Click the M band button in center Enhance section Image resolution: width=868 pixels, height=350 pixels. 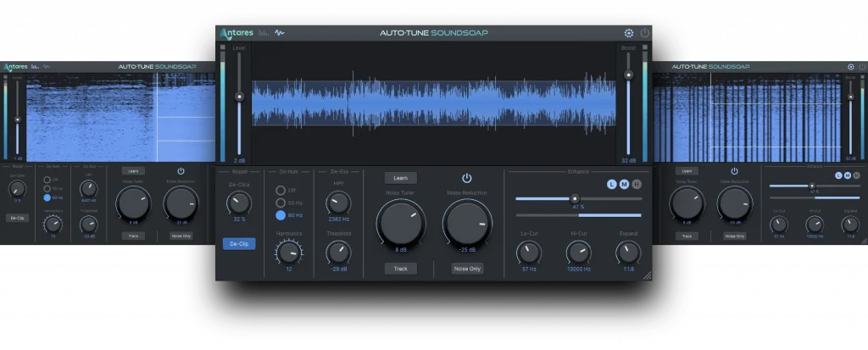click(624, 185)
